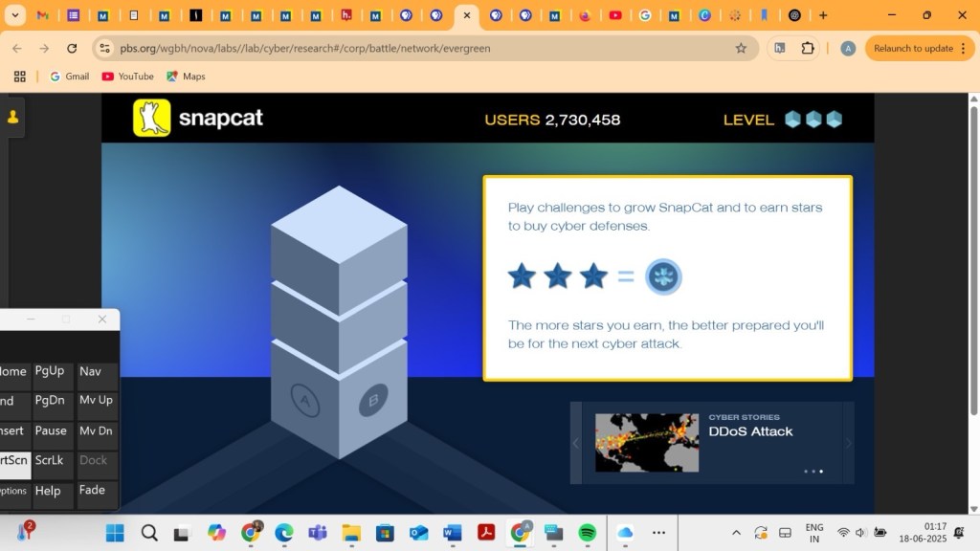Click the SnapCat logo icon
This screenshot has width=980, height=551.
[x=151, y=119]
